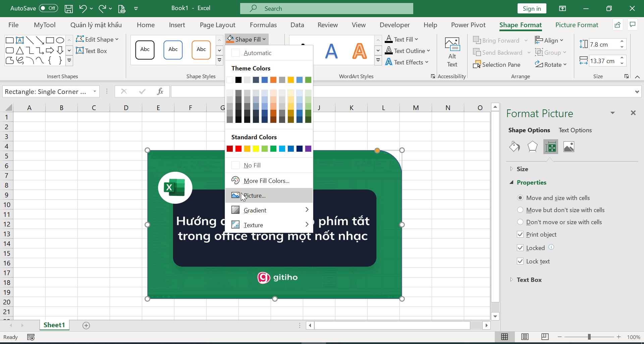Switch to Page Break Preview view
644x344 pixels.
click(x=545, y=337)
